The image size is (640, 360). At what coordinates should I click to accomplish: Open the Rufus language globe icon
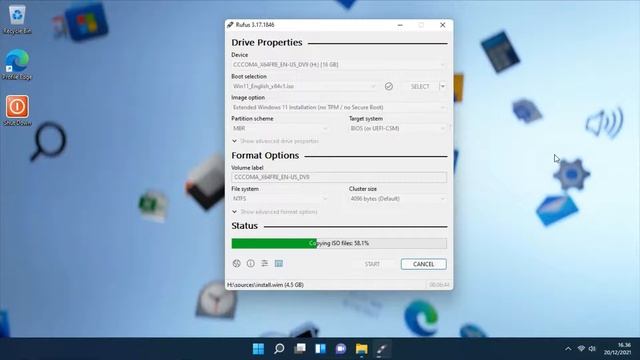236,264
